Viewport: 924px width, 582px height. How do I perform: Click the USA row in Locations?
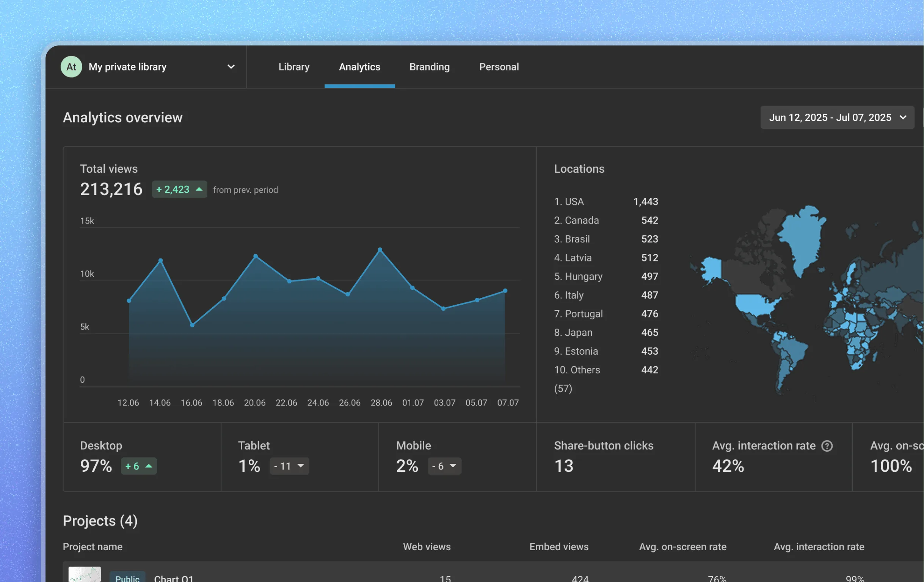(x=606, y=202)
